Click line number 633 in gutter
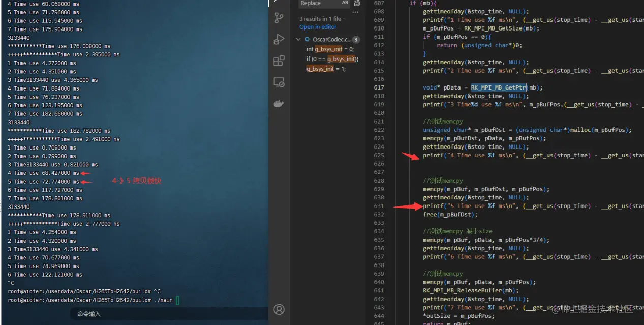This screenshot has width=644, height=325. coord(379,223)
